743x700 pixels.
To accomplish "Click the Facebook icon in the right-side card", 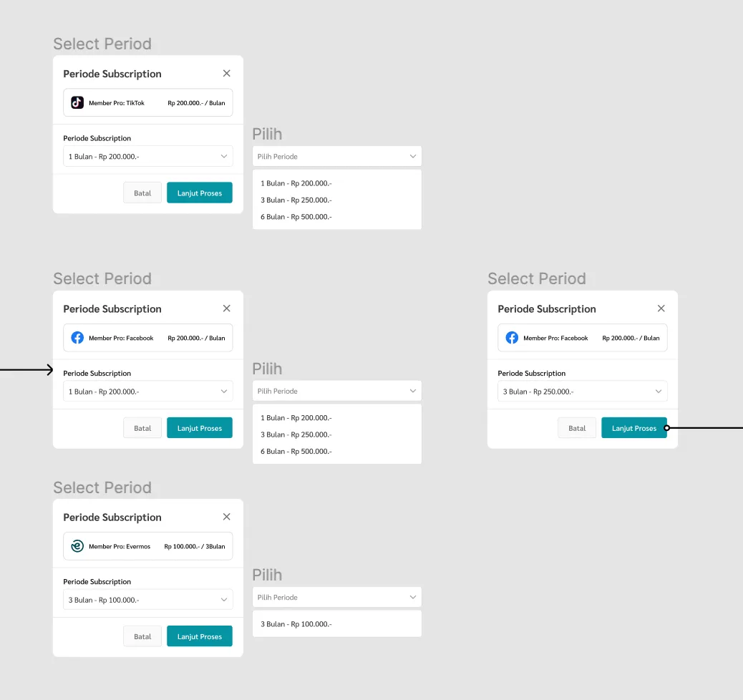I will coord(512,337).
